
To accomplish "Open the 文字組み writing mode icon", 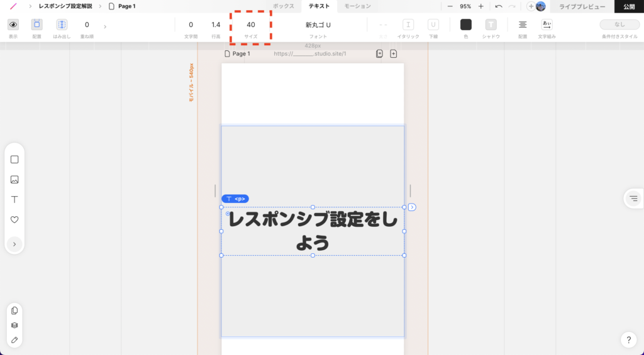I will [547, 25].
